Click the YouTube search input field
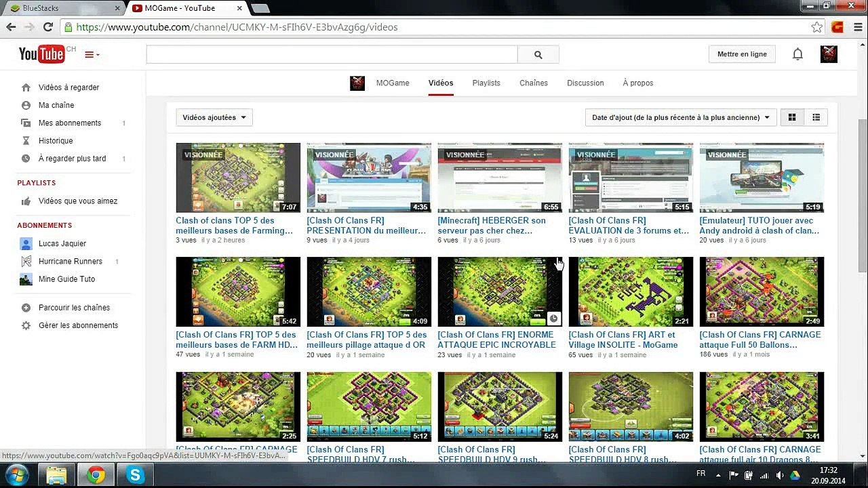The image size is (868, 488). tap(332, 55)
